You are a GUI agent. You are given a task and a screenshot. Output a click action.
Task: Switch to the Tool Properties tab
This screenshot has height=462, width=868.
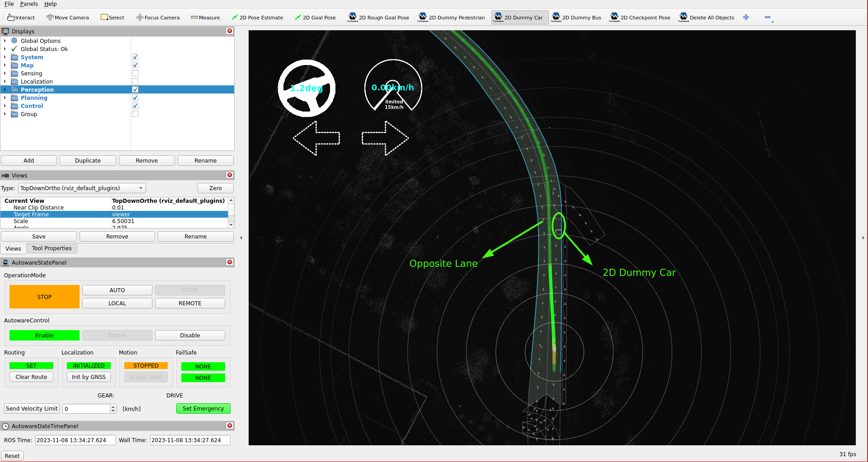coord(52,248)
